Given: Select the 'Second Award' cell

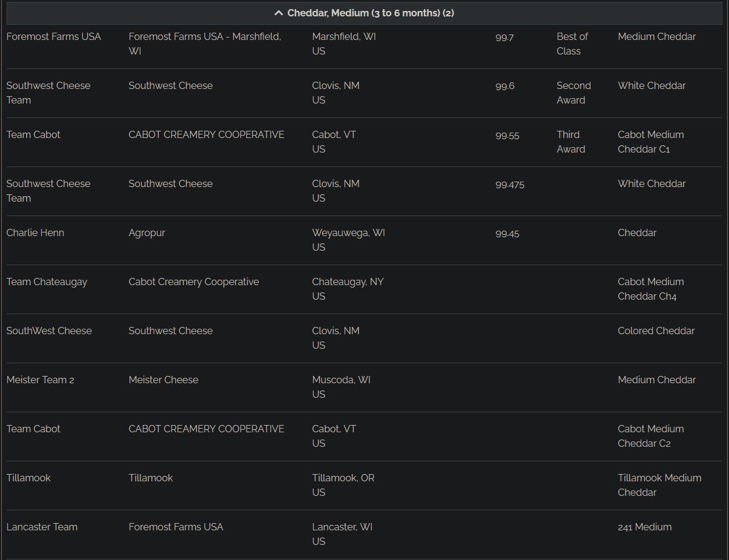Looking at the screenshot, I should click(x=574, y=93).
